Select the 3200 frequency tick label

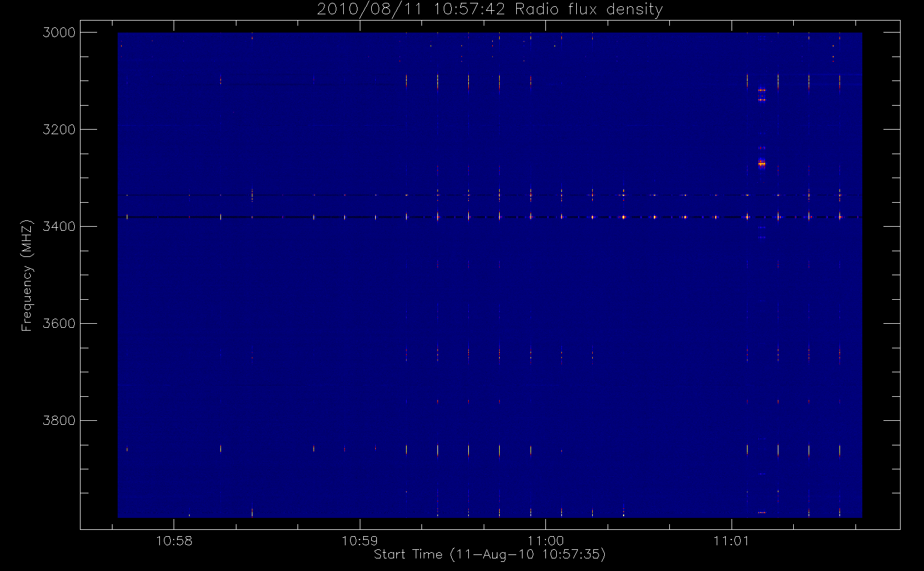click(59, 130)
